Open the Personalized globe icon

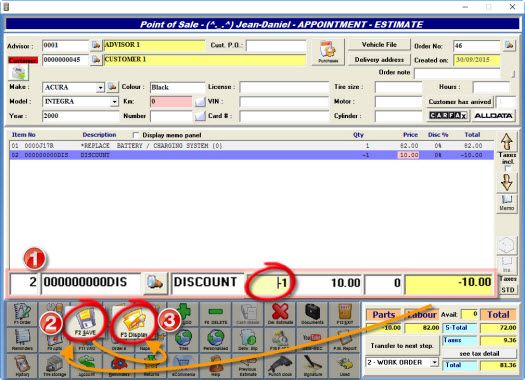215,339
